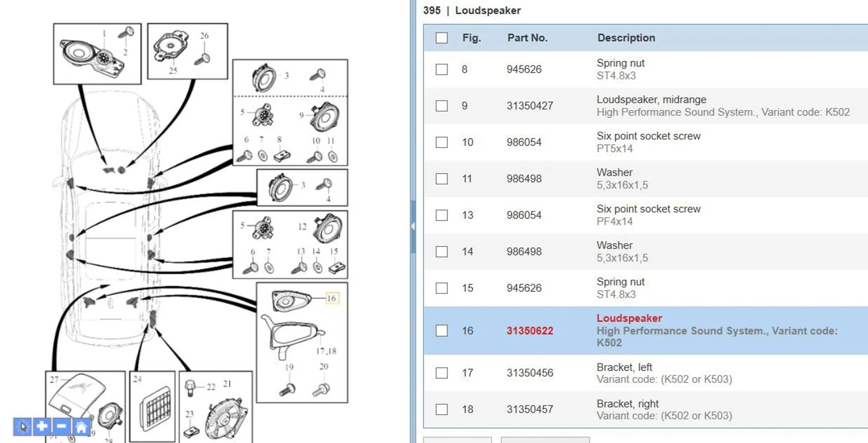
Task: Check the box for Fig. 9 midrange loudspeaker
Action: pyautogui.click(x=442, y=106)
